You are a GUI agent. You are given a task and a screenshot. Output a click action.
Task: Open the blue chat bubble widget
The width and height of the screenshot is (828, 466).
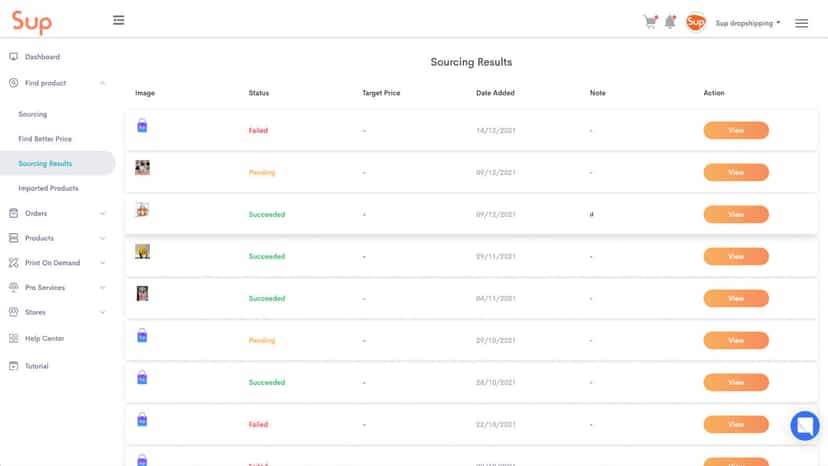(x=805, y=425)
